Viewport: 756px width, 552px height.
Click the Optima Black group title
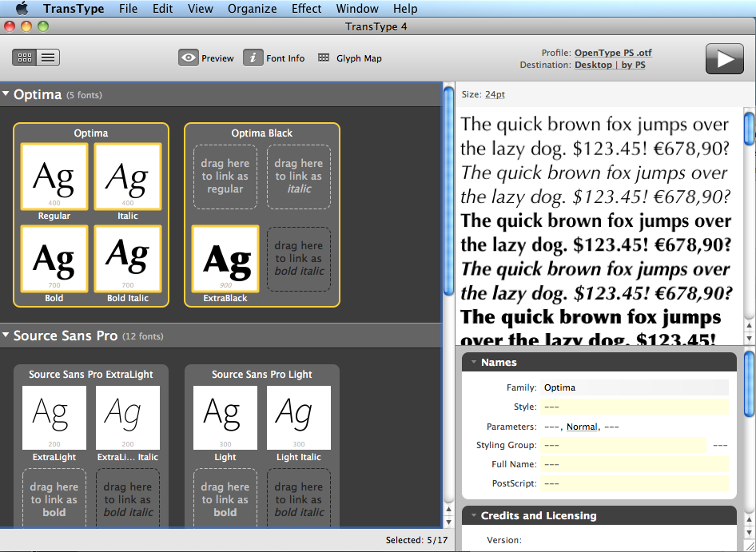coord(262,133)
